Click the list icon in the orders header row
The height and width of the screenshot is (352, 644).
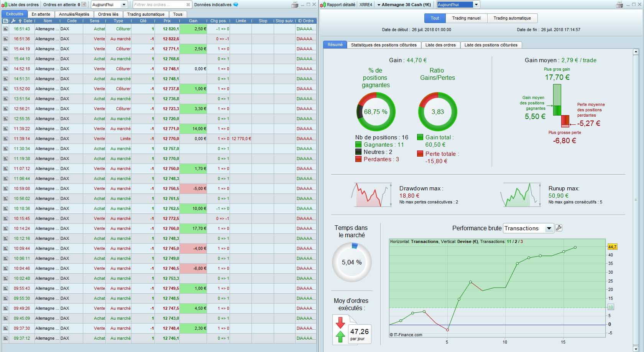coord(6,21)
